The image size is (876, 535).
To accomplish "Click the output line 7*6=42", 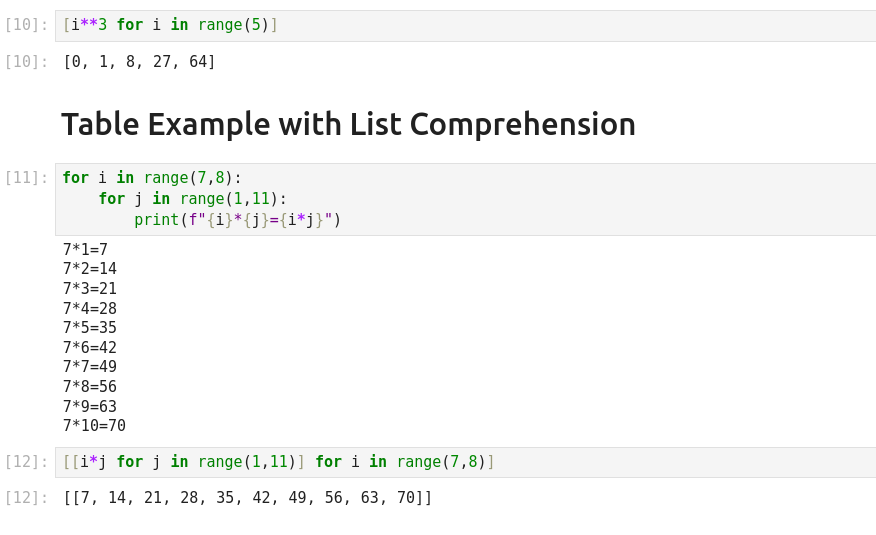I will click(90, 348).
